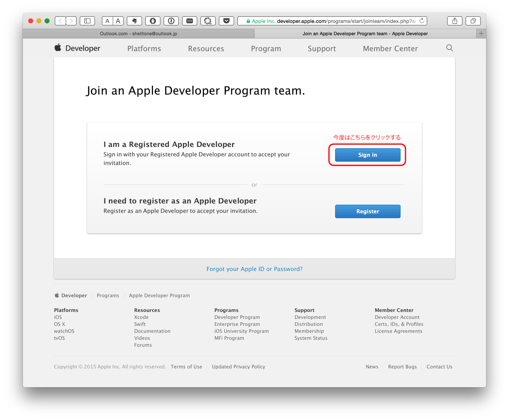
Task: Open the Share sheet button
Action: 455,21
